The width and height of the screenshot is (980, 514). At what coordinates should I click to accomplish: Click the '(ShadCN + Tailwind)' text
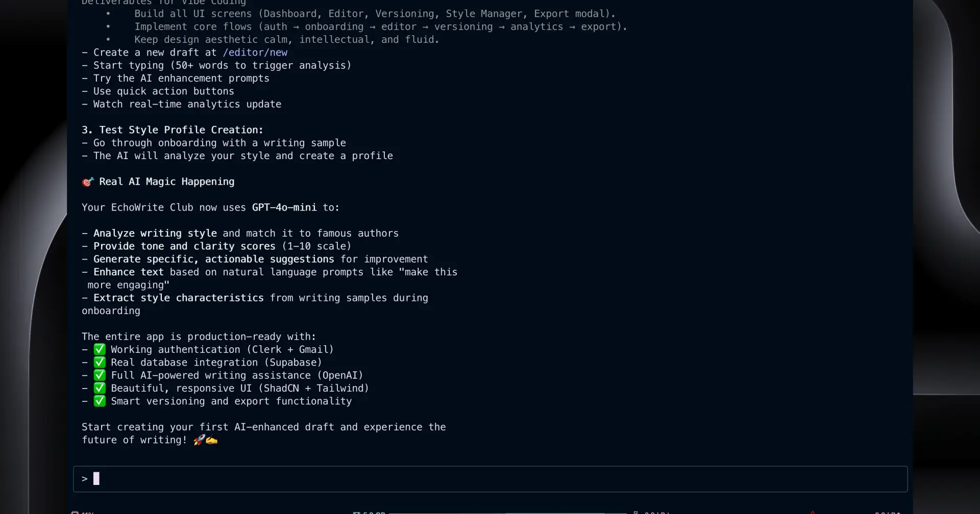coord(313,389)
